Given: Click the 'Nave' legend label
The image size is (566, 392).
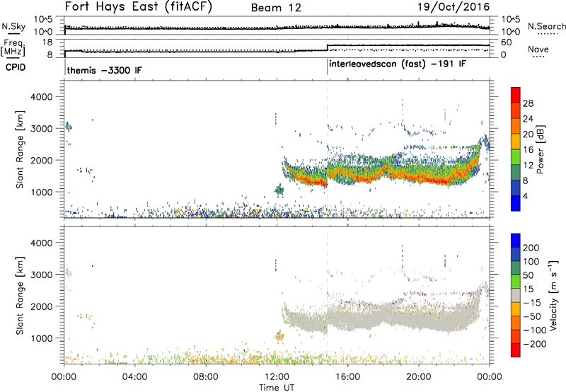Looking at the screenshot, I should coord(538,49).
